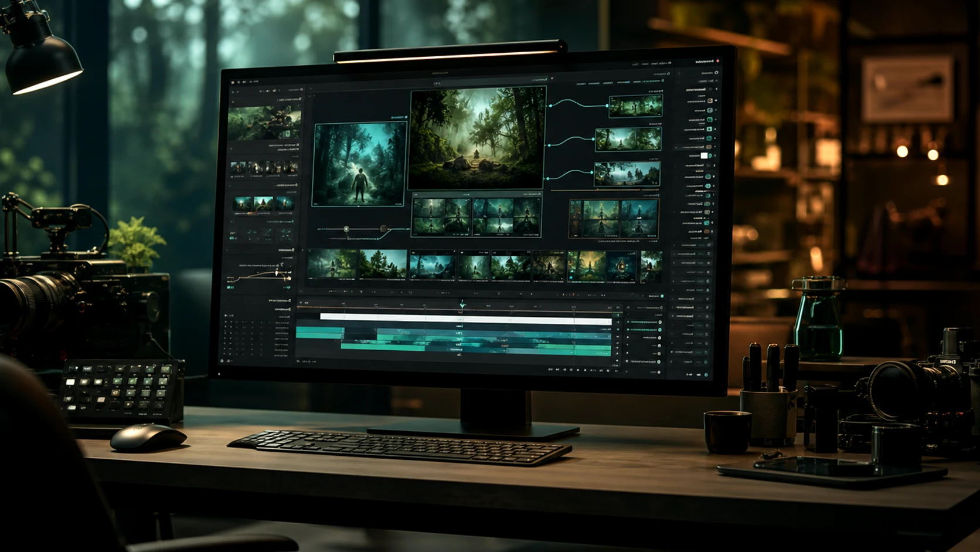
Task: Click the connector dot of the middle node link
Action: [549, 144]
